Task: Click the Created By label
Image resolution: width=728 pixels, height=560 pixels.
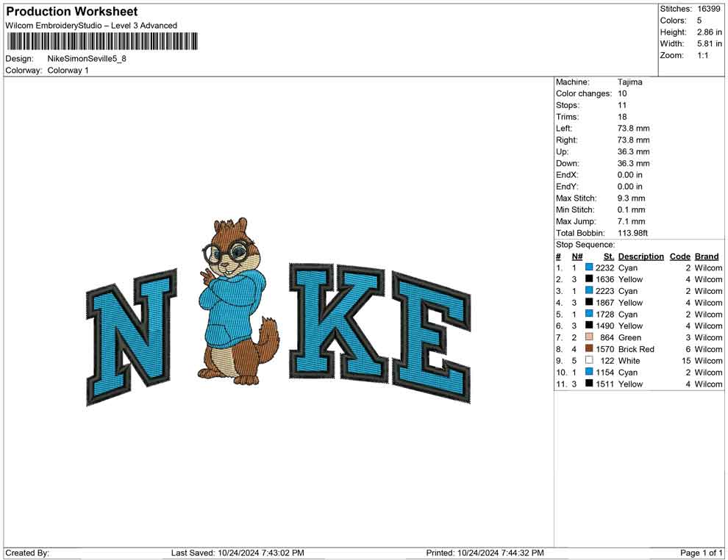Action: pyautogui.click(x=27, y=553)
